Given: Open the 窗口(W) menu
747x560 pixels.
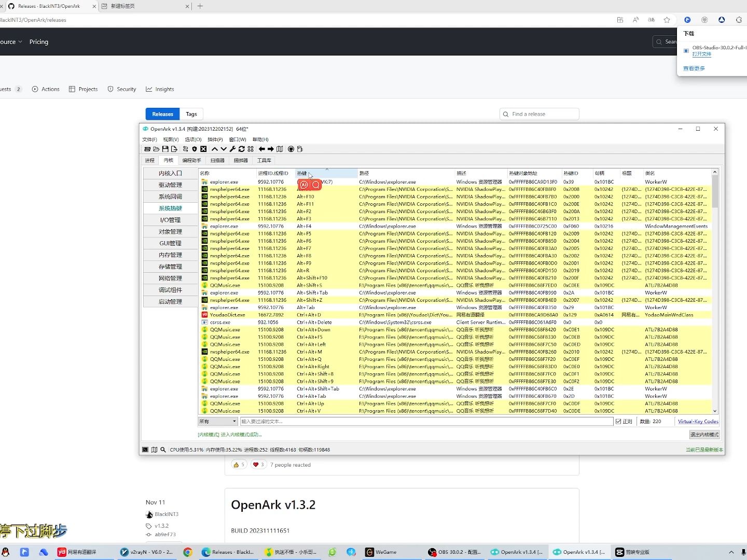Looking at the screenshot, I should [x=238, y=139].
